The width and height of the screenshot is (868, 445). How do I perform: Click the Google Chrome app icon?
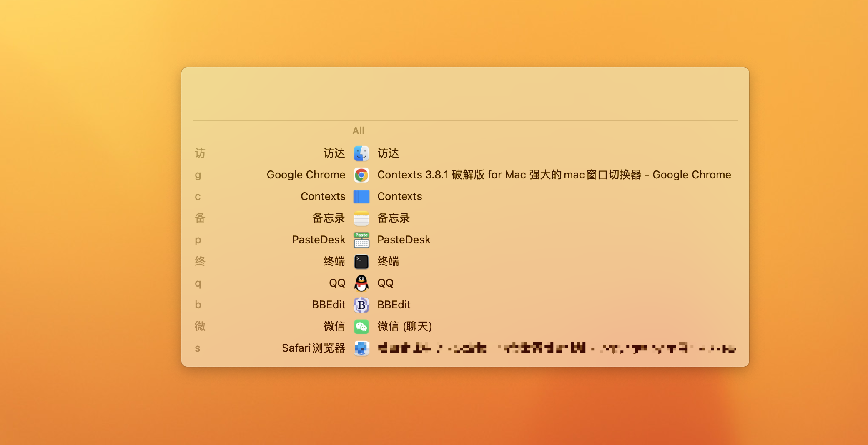point(361,175)
